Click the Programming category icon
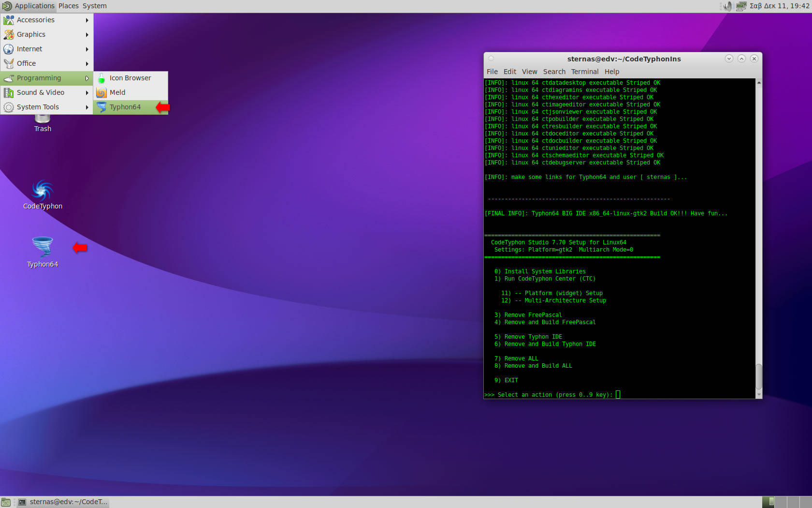 point(9,78)
